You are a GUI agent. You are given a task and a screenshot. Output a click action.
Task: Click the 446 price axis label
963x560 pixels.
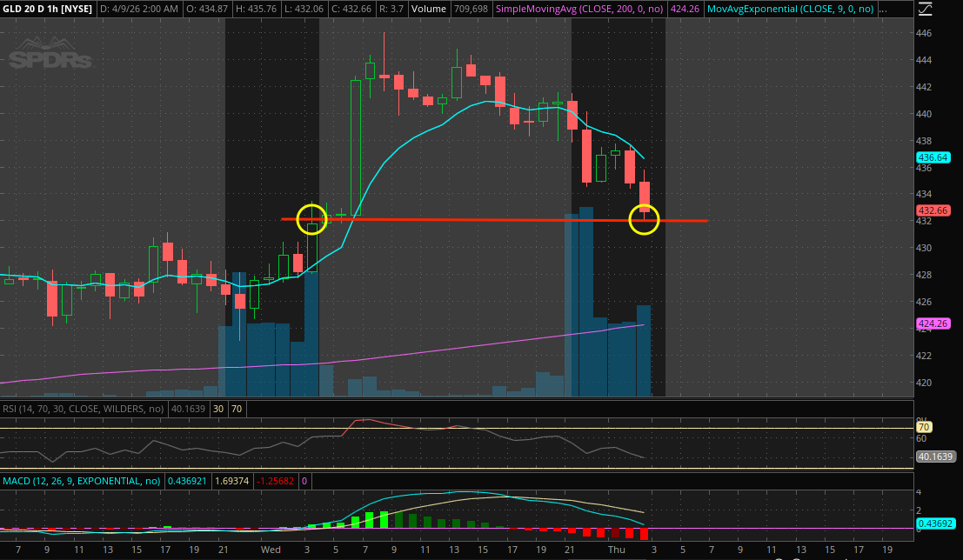(924, 33)
